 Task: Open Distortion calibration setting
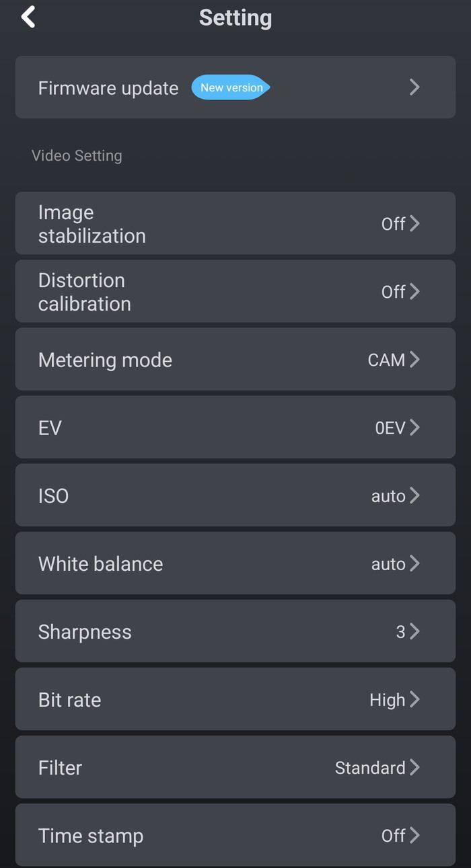85,292
